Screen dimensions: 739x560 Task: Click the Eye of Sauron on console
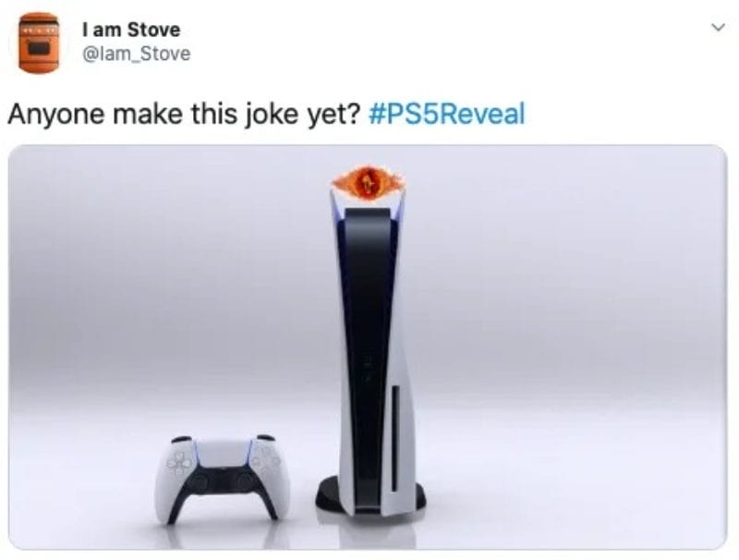tap(368, 182)
